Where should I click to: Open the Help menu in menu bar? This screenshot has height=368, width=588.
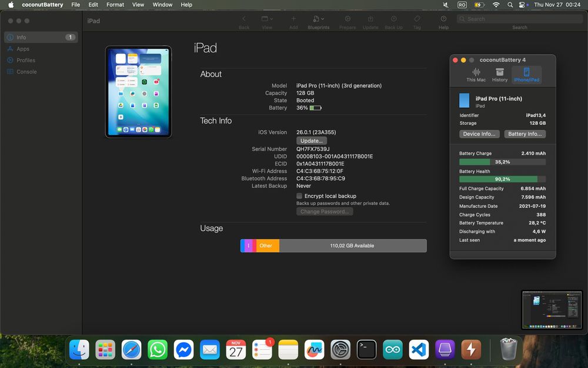pos(186,5)
